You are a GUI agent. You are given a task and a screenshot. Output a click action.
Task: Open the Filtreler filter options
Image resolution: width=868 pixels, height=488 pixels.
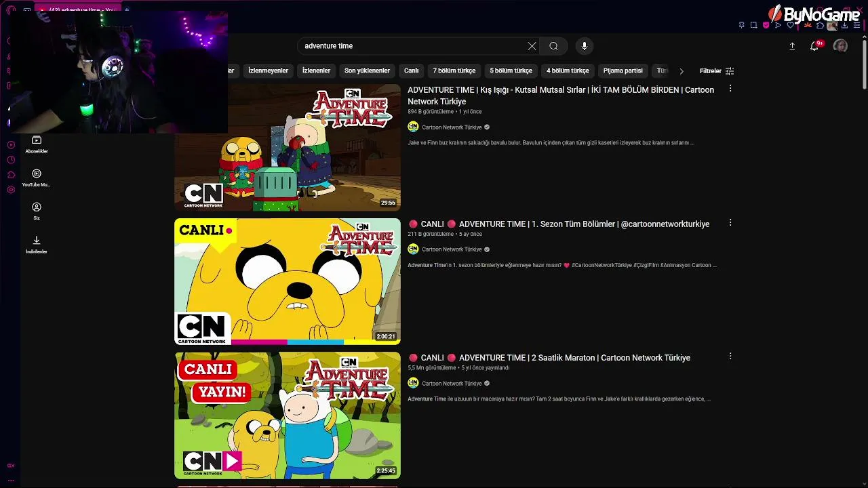717,71
